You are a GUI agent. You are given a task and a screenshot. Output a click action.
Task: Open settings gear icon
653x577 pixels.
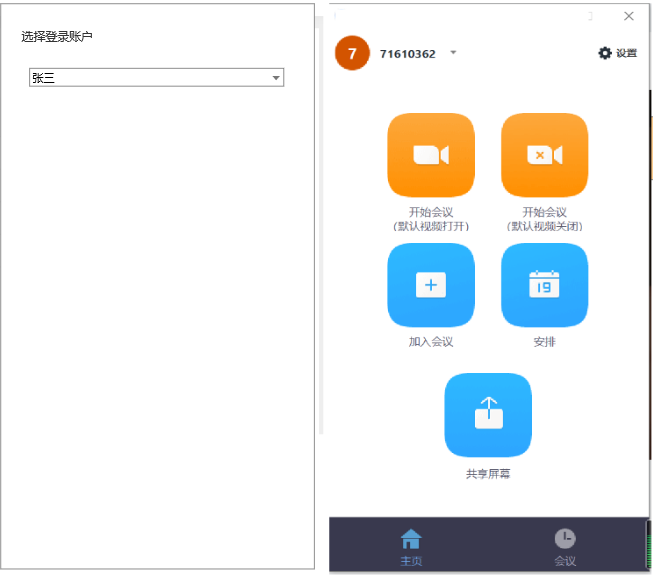click(605, 53)
